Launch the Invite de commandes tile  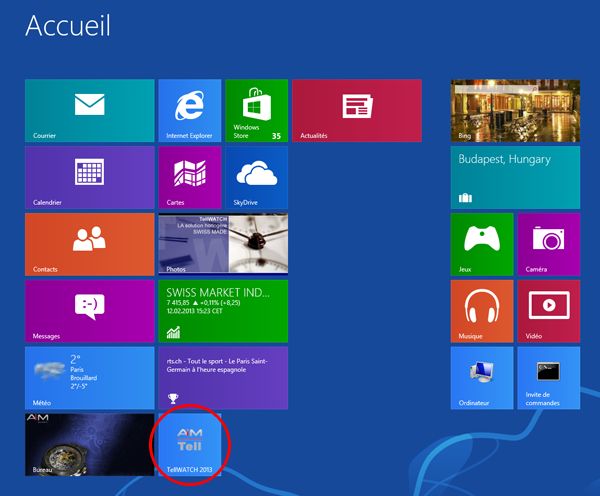coord(548,377)
